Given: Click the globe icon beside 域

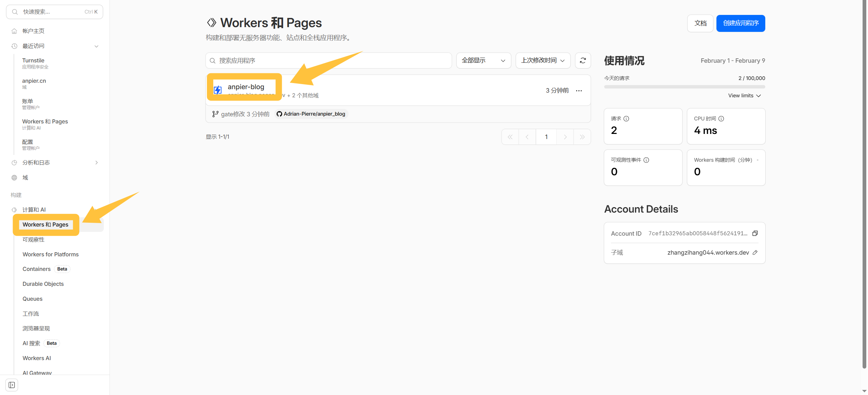Looking at the screenshot, I should point(14,178).
